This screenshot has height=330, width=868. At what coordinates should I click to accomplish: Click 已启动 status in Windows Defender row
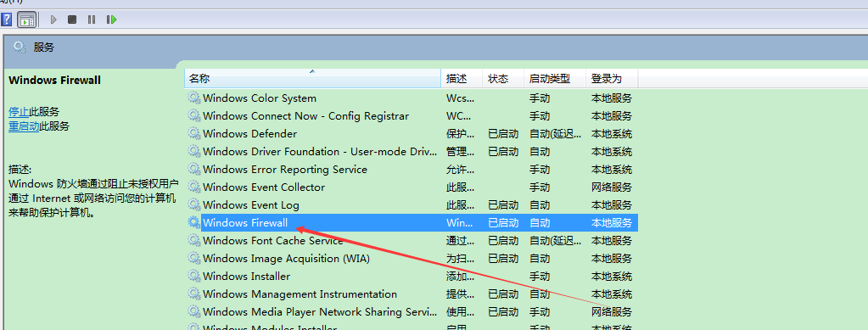(503, 133)
